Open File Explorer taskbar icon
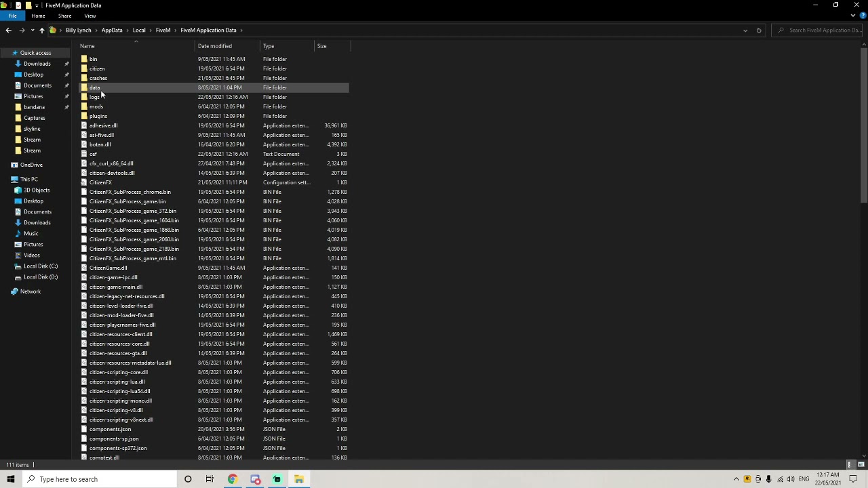 point(298,479)
